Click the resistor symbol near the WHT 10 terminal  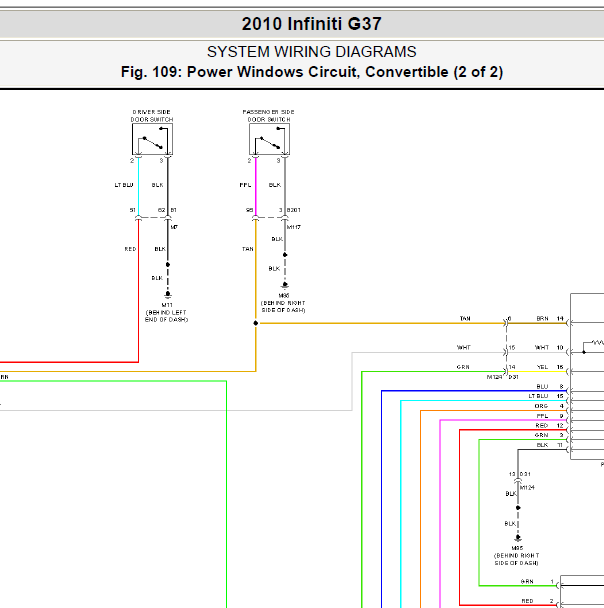coord(597,342)
